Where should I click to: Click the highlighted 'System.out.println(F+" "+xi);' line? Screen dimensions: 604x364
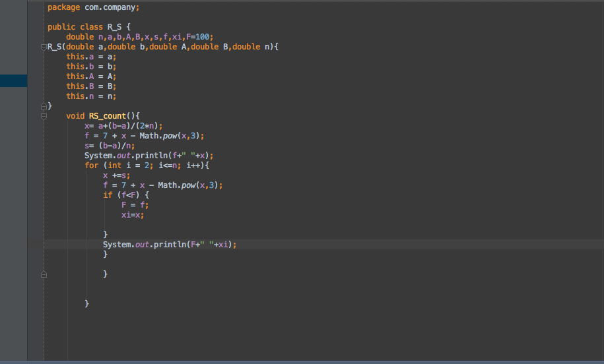(x=170, y=245)
